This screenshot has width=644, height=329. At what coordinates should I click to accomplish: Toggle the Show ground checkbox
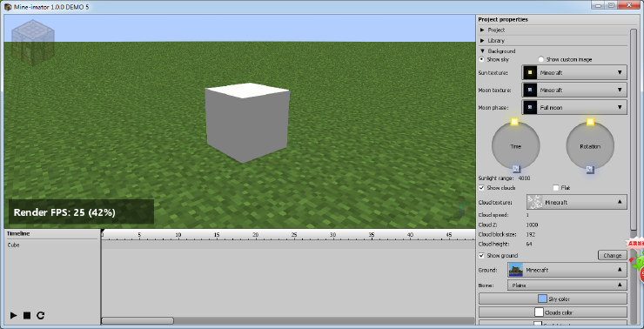(481, 256)
